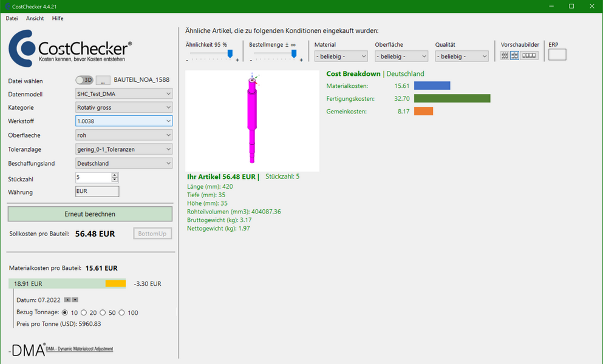Viewport: 603px width, 364px height.
Task: Click the blue Materialkosten bar
Action: pyautogui.click(x=432, y=86)
